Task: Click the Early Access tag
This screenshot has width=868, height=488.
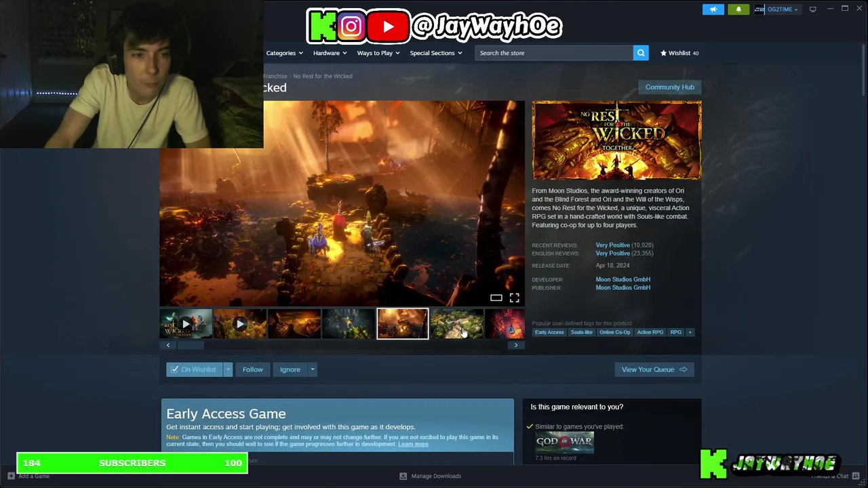Action: [x=549, y=332]
